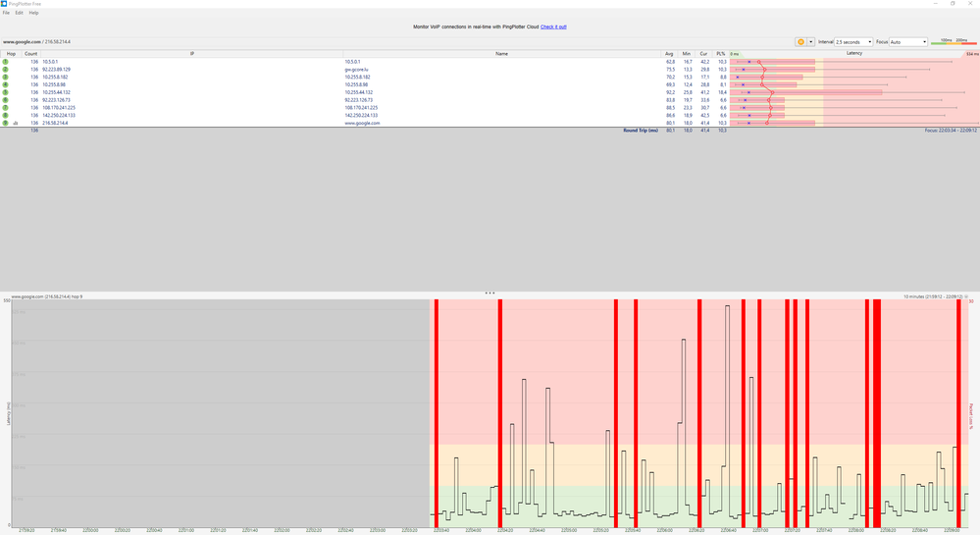
Task: Select IP address 92.223.126.73
Action: [56, 100]
